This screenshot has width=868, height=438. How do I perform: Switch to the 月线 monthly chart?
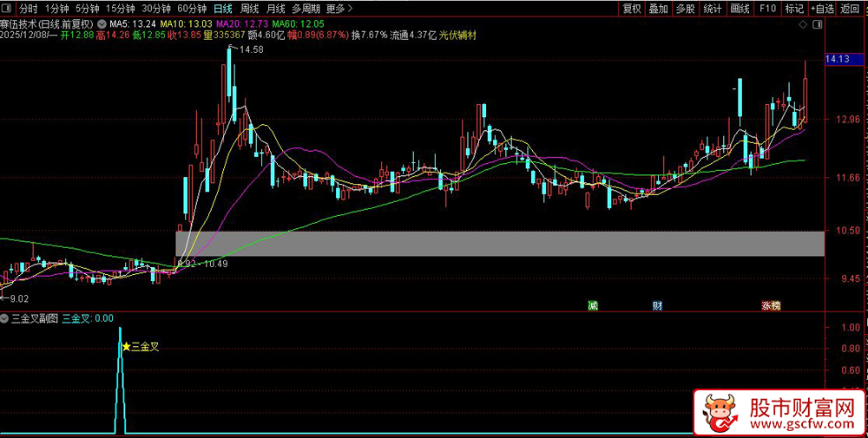click(x=275, y=9)
